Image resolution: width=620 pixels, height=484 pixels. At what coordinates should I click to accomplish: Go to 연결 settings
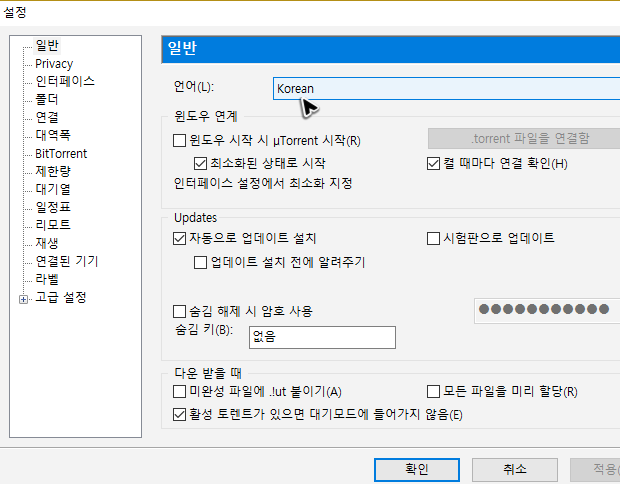tap(47, 117)
